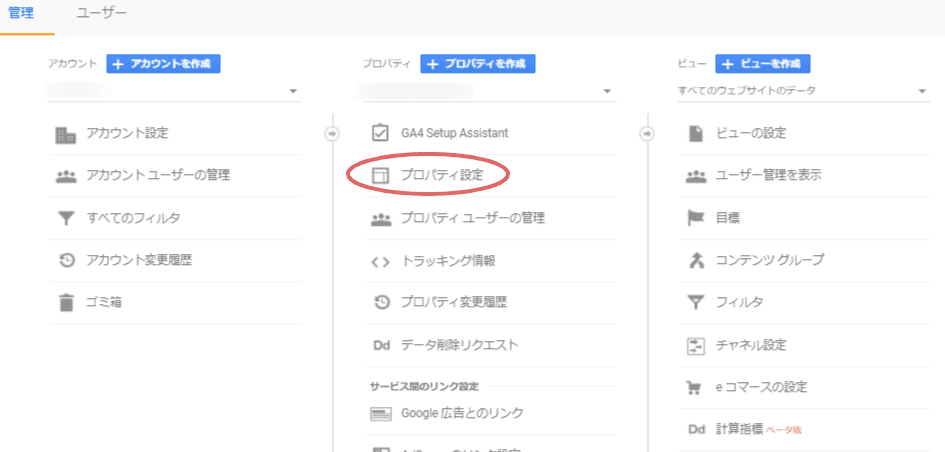Click the チャネル設定 icon
The image size is (945, 452).
click(x=696, y=346)
